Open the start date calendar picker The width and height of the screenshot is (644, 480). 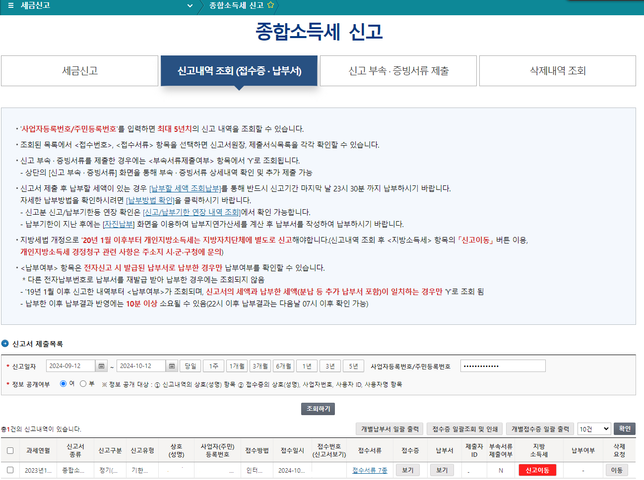[101, 367]
